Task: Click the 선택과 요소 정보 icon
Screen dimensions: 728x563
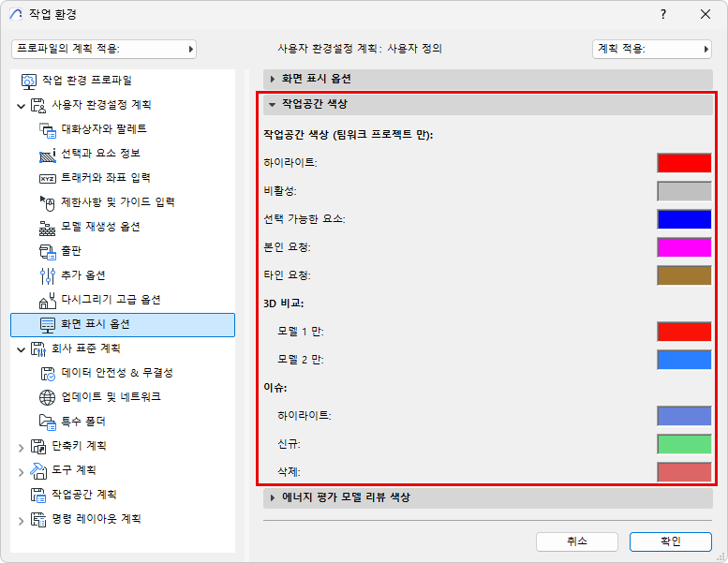Action: pos(48,155)
